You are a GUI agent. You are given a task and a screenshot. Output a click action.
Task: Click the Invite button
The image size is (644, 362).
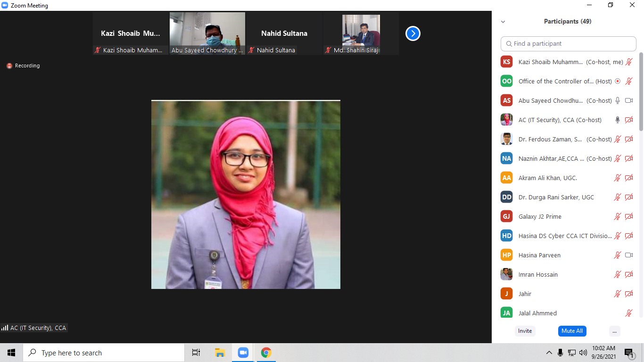(525, 331)
